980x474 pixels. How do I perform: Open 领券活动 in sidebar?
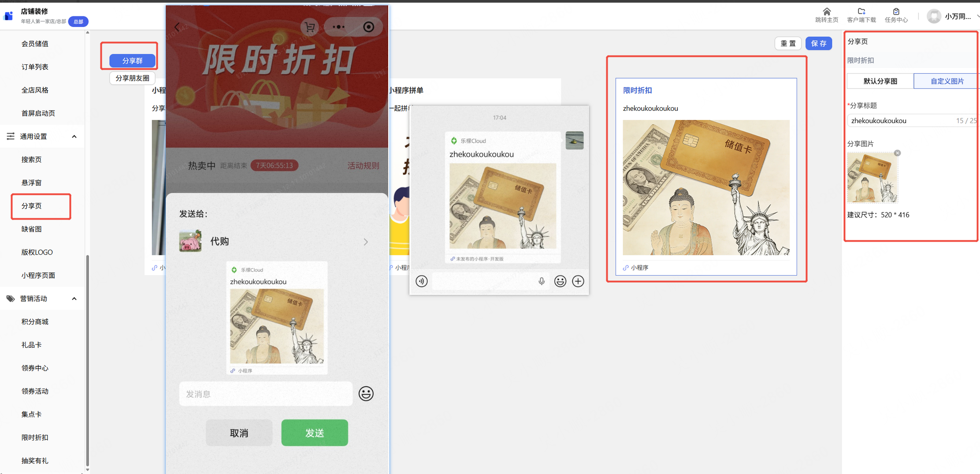coord(35,391)
